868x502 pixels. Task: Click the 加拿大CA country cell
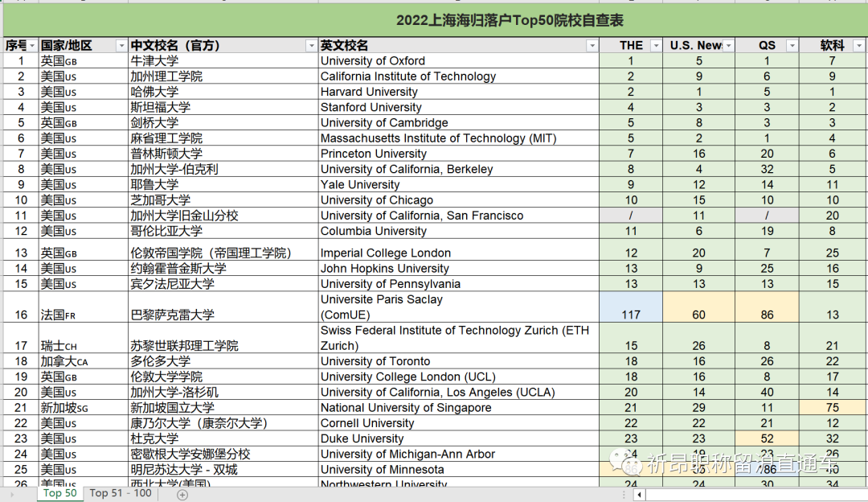(x=83, y=362)
